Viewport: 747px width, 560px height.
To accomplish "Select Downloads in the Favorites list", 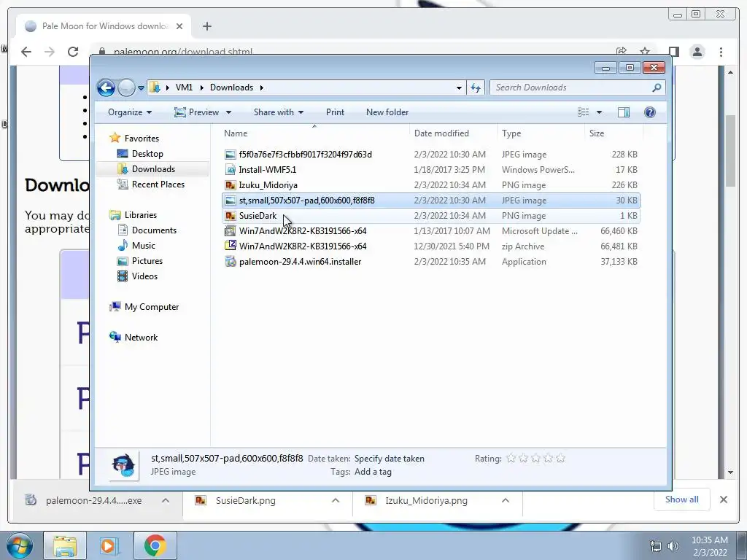I will [153, 169].
